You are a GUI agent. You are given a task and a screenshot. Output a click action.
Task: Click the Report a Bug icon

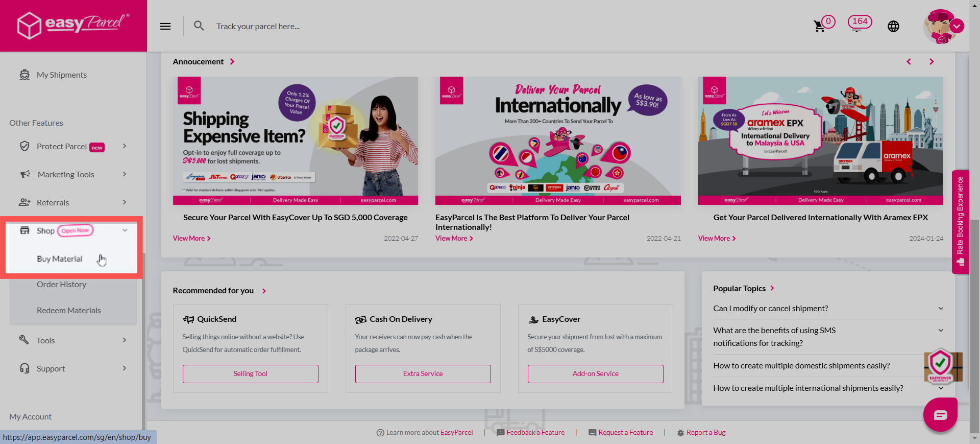click(x=680, y=433)
